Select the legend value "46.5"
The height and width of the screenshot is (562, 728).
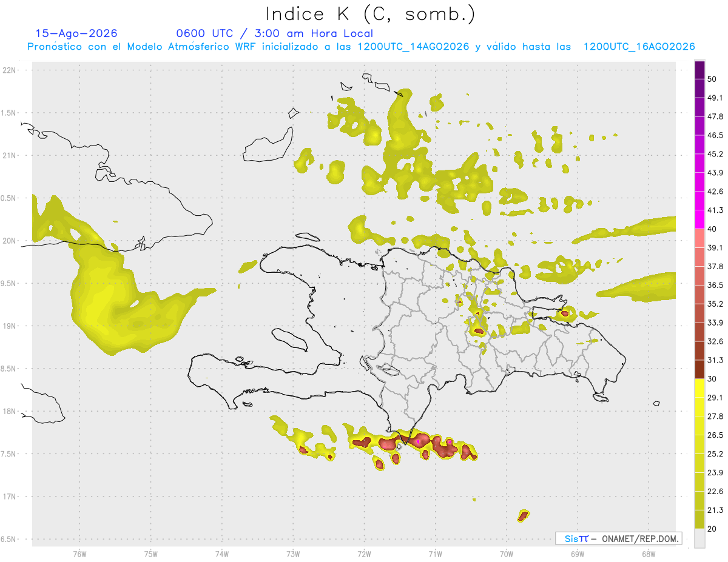pos(715,135)
